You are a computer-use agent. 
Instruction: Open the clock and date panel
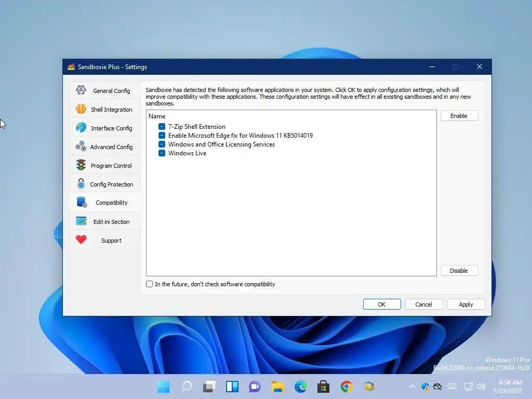[x=508, y=387]
